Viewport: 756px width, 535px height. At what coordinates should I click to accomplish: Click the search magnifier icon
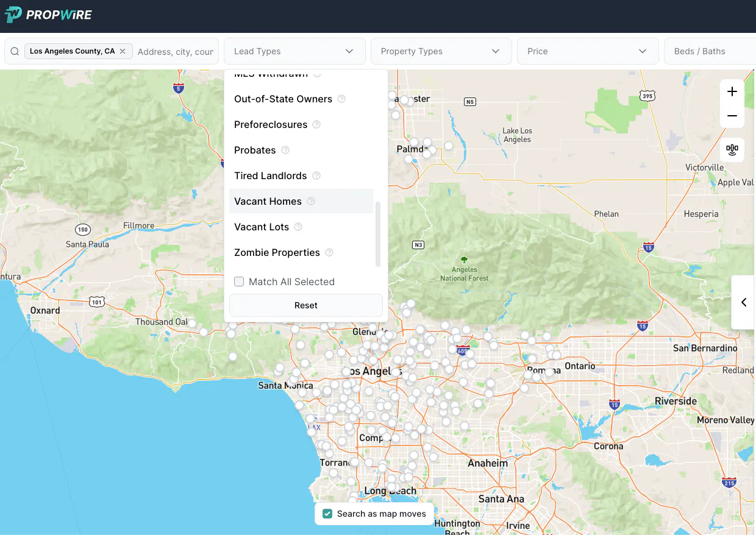(15, 51)
